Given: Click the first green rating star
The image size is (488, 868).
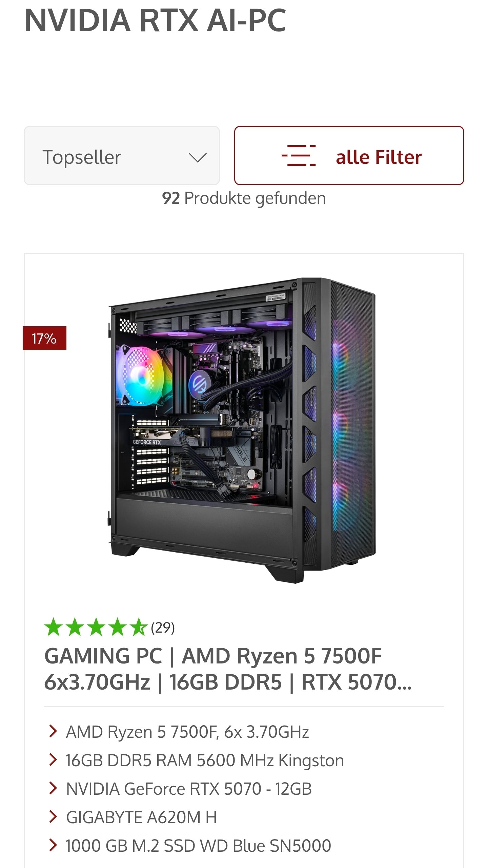Looking at the screenshot, I should (x=53, y=627).
